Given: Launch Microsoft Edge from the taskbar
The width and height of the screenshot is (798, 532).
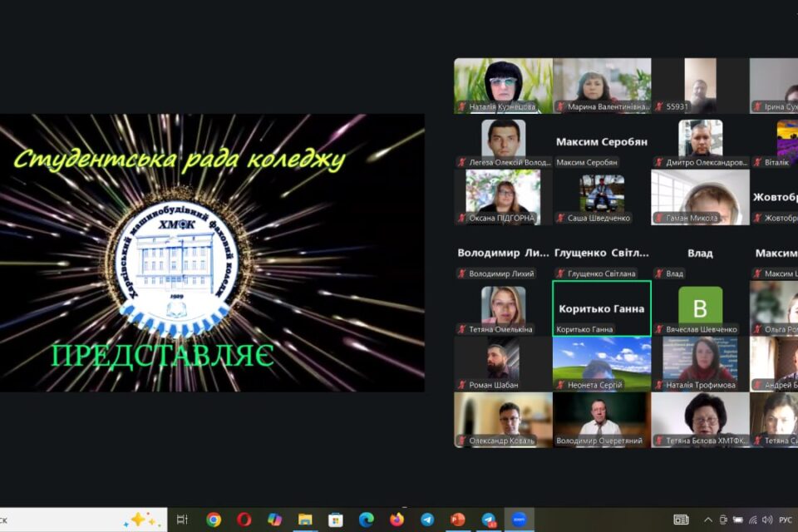Looking at the screenshot, I should 366,520.
